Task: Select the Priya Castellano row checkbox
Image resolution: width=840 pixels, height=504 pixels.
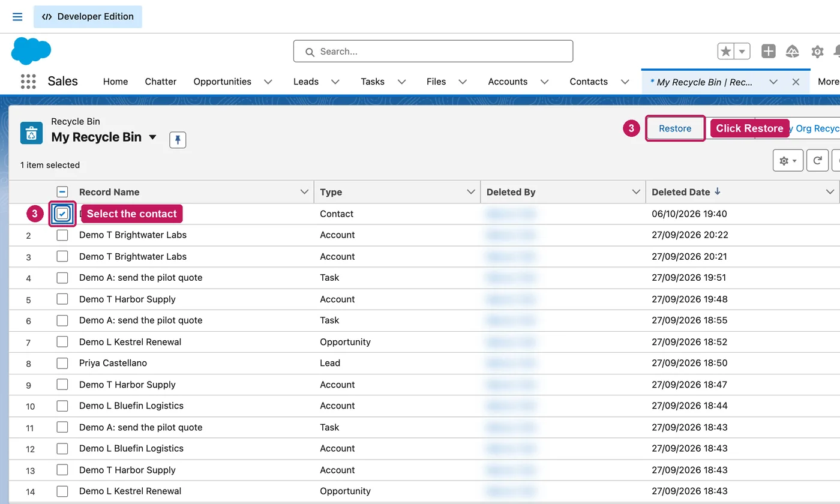Action: click(x=62, y=363)
